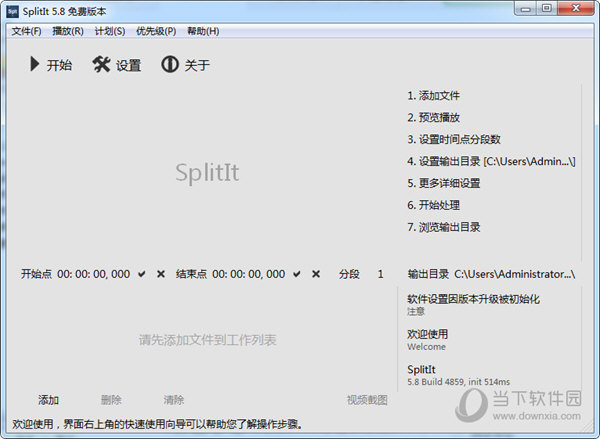The height and width of the screenshot is (439, 600).
Task: Minimize the SplitIt window
Action: pyautogui.click(x=526, y=8)
